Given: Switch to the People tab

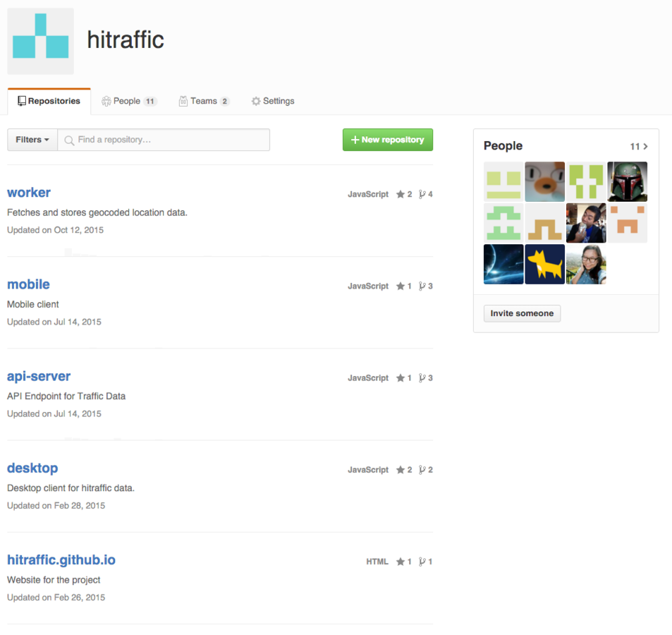Looking at the screenshot, I should point(129,101).
